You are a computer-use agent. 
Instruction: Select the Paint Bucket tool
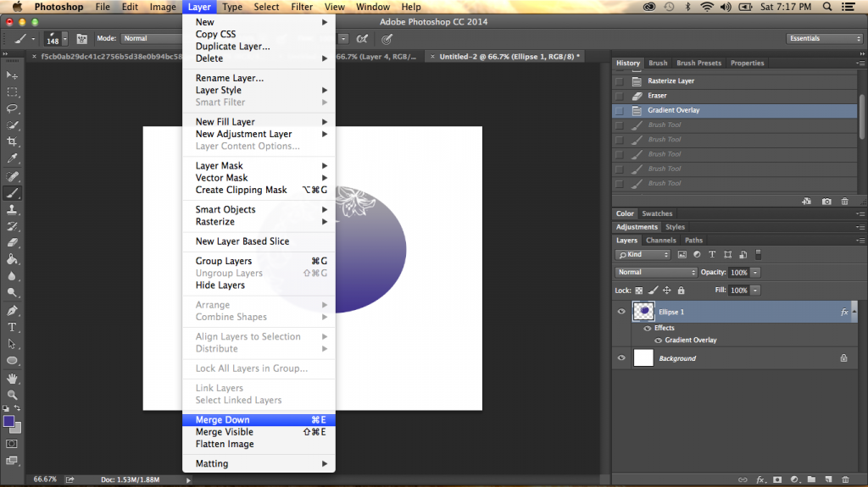click(x=12, y=259)
